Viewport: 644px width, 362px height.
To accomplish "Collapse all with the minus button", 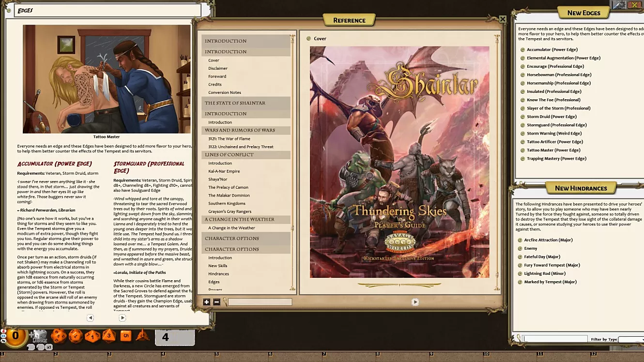I will coord(216,302).
